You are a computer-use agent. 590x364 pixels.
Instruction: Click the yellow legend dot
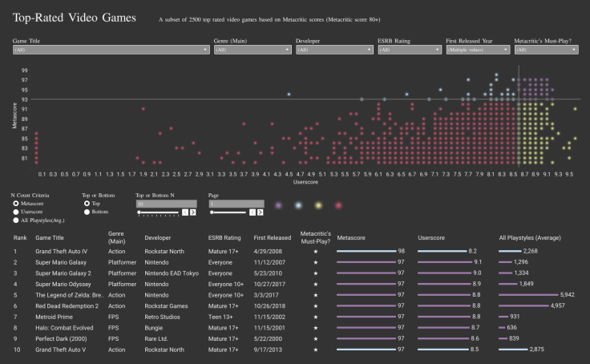318,206
